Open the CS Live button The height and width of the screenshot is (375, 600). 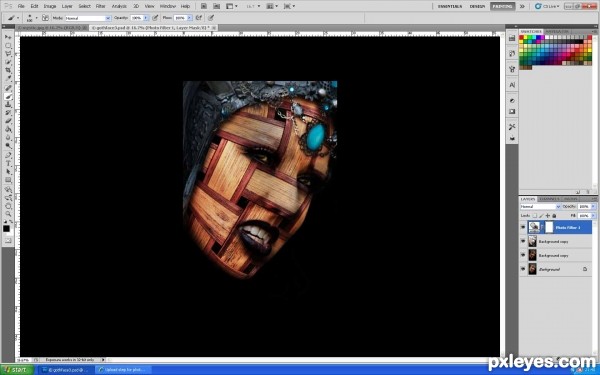point(547,7)
